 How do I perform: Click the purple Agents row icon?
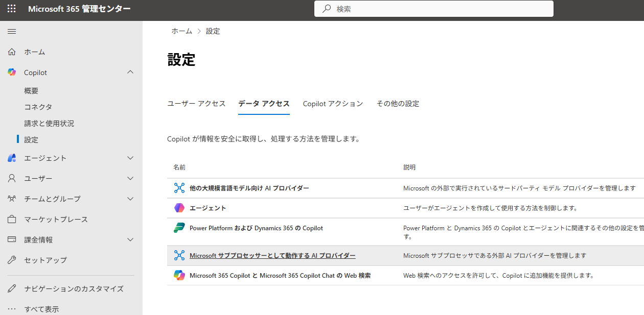[179, 208]
